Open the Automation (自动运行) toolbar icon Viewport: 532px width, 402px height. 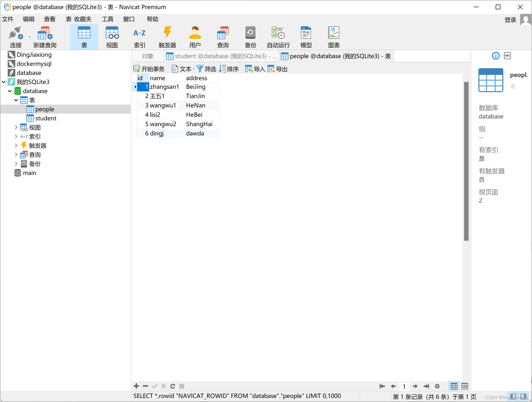278,37
